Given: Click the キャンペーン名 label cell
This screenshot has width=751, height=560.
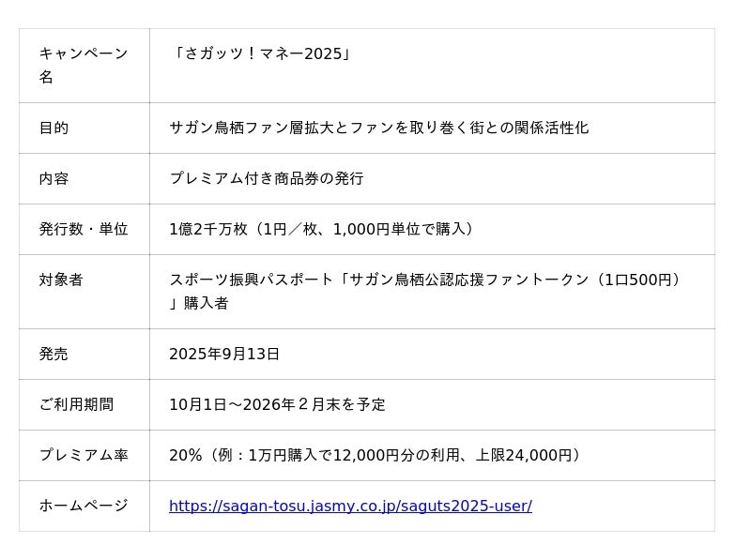Looking at the screenshot, I should click(83, 65).
